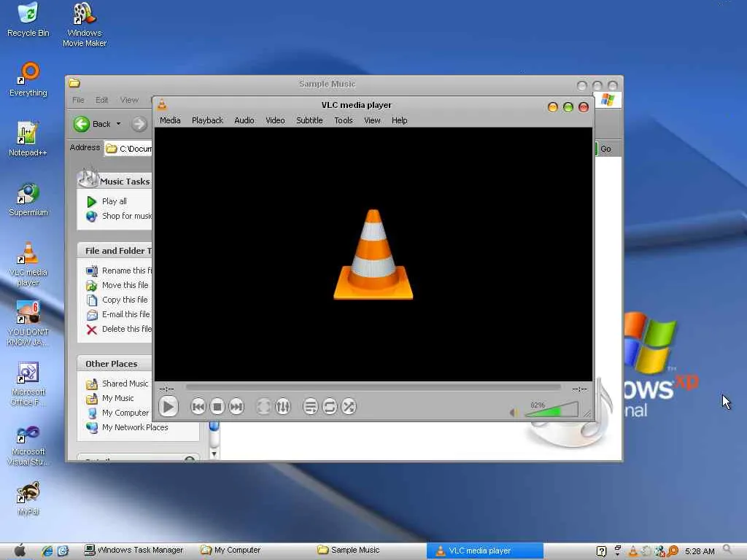Toggle the VLC playlist view
The height and width of the screenshot is (560, 747).
[310, 407]
